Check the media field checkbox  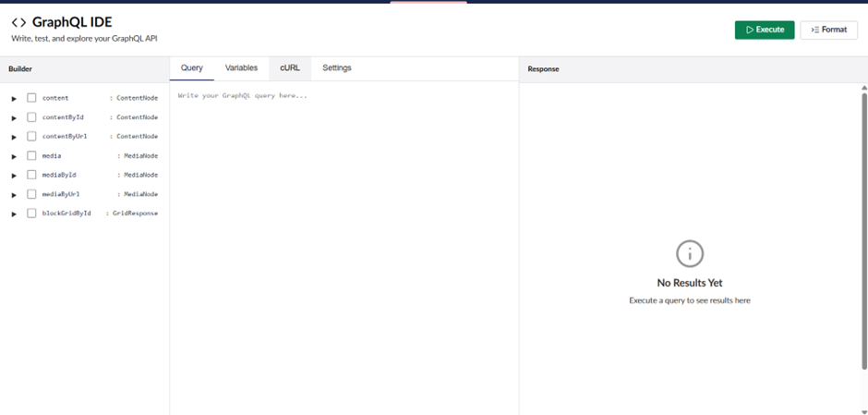(x=31, y=155)
